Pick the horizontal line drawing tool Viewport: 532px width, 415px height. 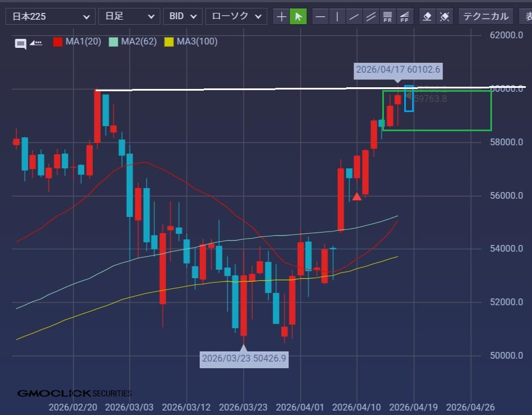point(320,16)
